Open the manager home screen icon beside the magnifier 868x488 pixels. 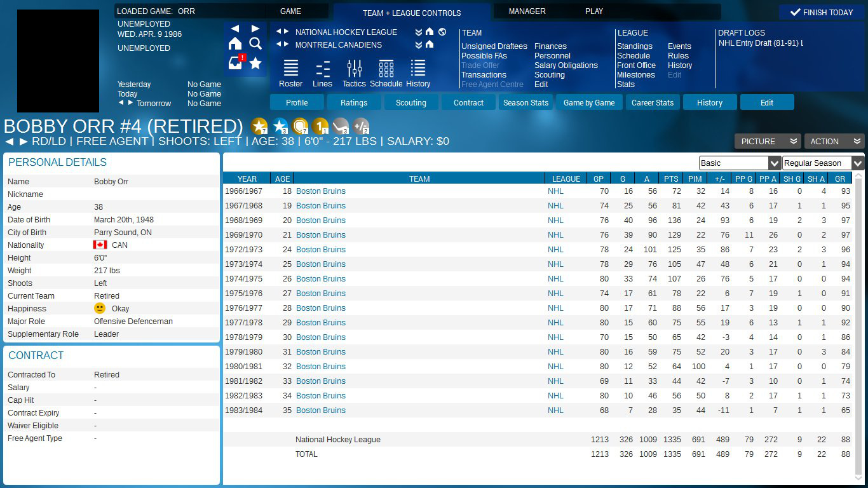click(235, 43)
